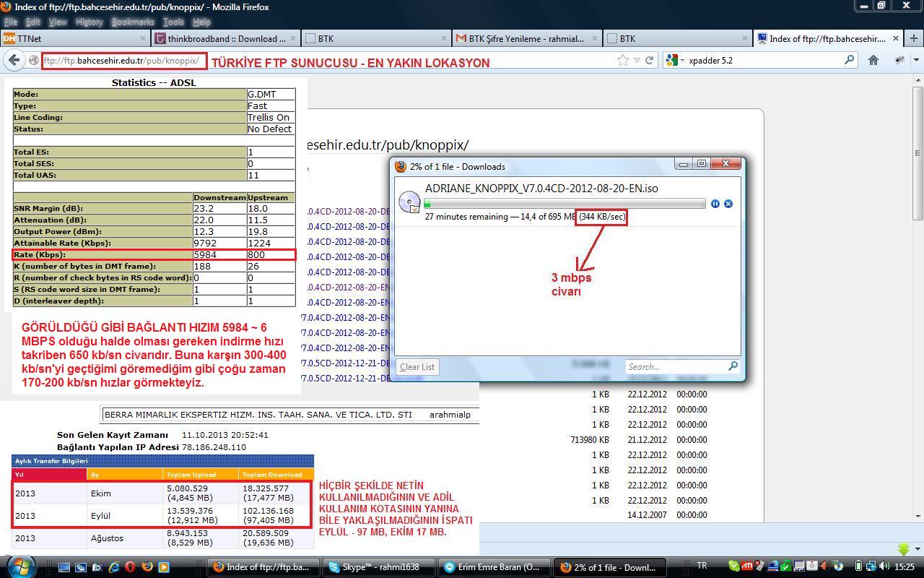Click the ATI icon in system tray

[x=747, y=566]
